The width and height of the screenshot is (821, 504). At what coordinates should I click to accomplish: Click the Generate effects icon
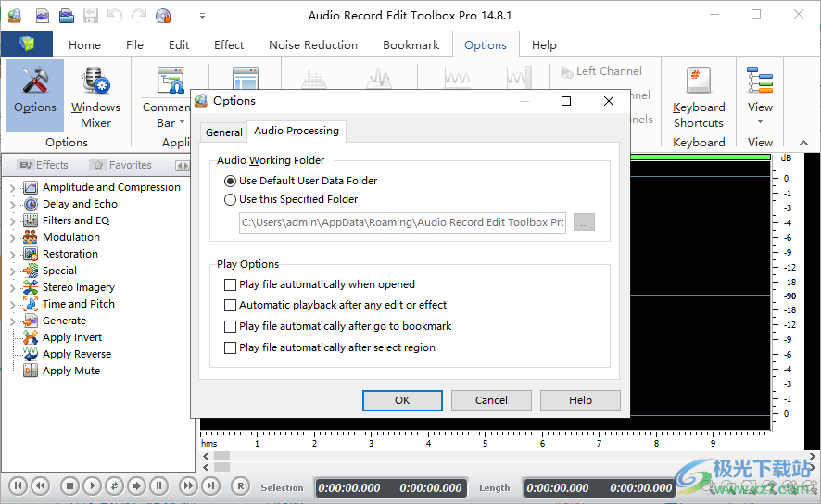31,321
